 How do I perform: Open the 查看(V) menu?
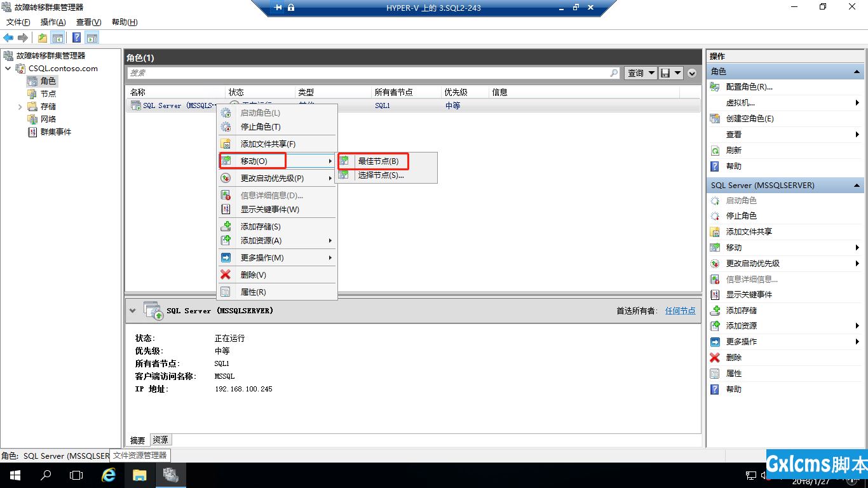pos(88,22)
